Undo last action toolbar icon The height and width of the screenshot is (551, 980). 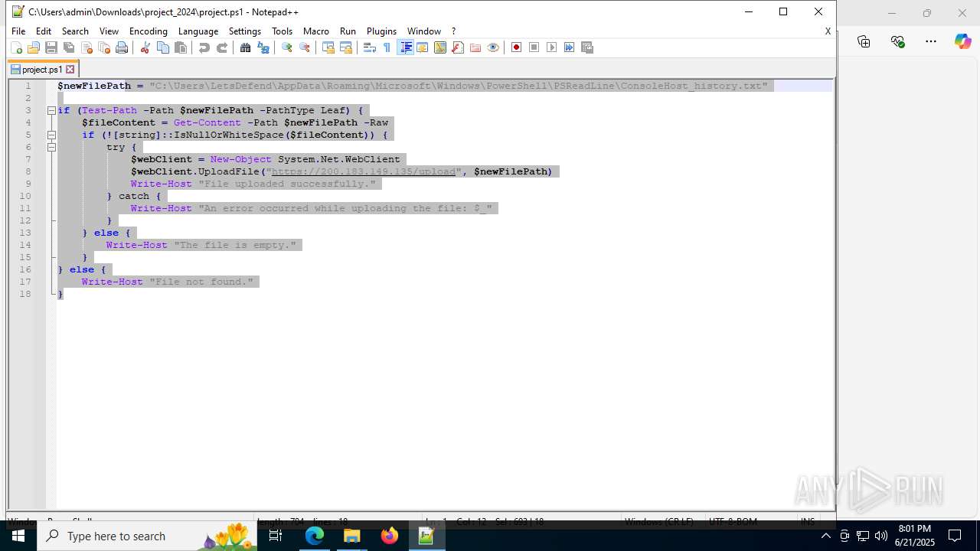click(x=204, y=47)
